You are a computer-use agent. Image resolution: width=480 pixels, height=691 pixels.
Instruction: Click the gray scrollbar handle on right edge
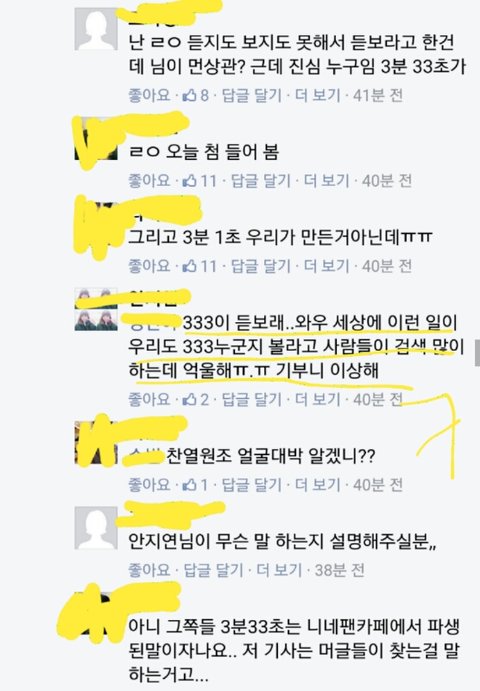477,353
